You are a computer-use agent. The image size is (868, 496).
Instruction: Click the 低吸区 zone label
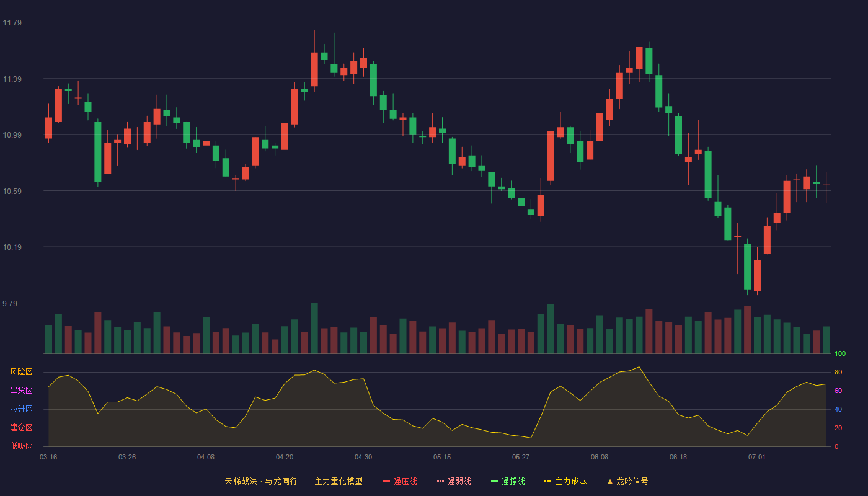[x=21, y=446]
